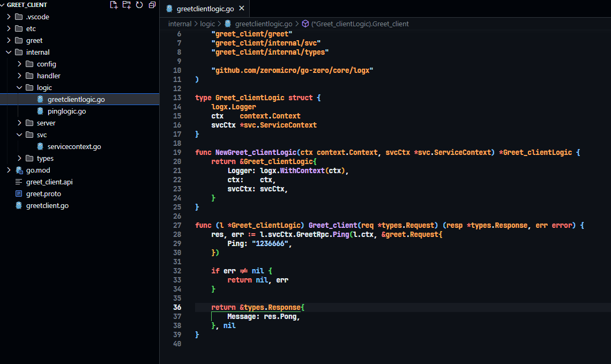
Task: Click the proto file icon for greet.proto
Action: (19, 194)
